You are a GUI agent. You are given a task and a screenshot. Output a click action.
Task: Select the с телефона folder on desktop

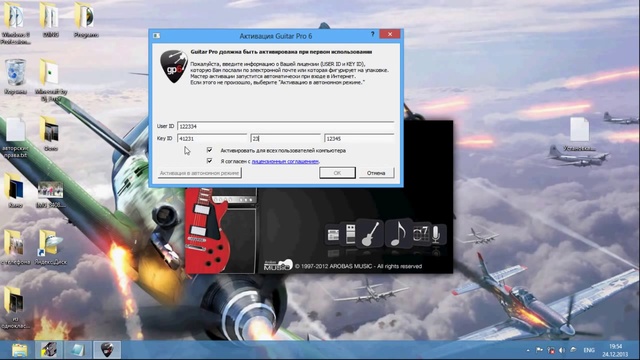(16, 247)
